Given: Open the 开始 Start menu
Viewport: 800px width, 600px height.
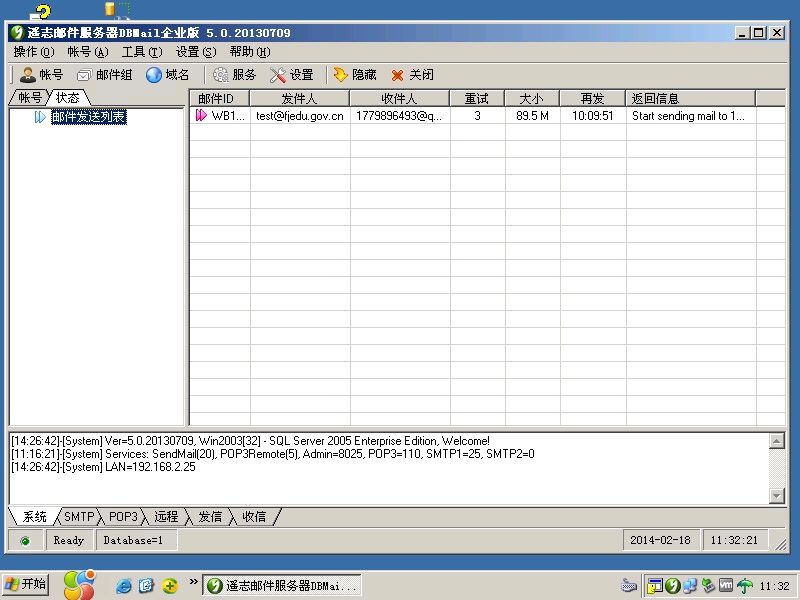Looking at the screenshot, I should pos(26,584).
